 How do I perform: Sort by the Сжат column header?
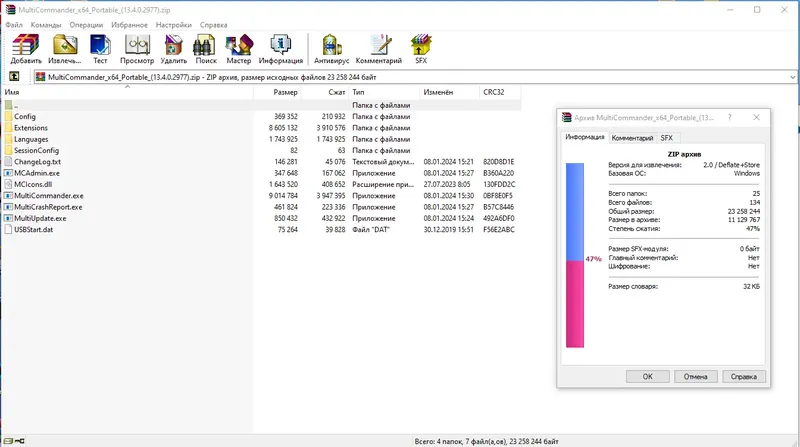[325, 92]
